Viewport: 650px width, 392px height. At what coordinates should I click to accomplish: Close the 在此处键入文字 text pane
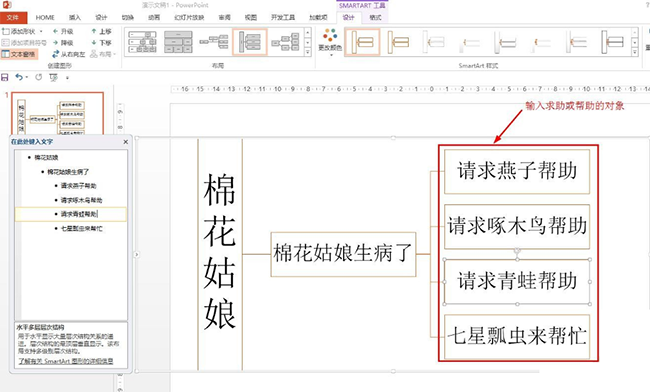pos(126,142)
